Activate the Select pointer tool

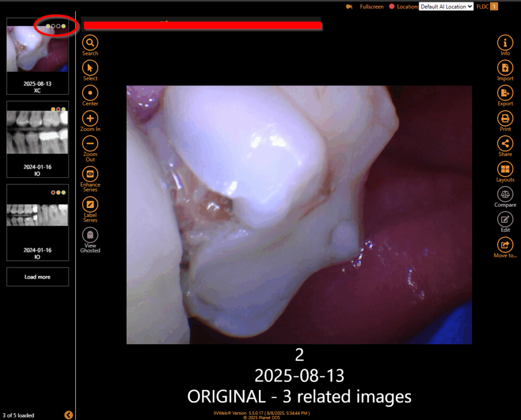tap(90, 68)
